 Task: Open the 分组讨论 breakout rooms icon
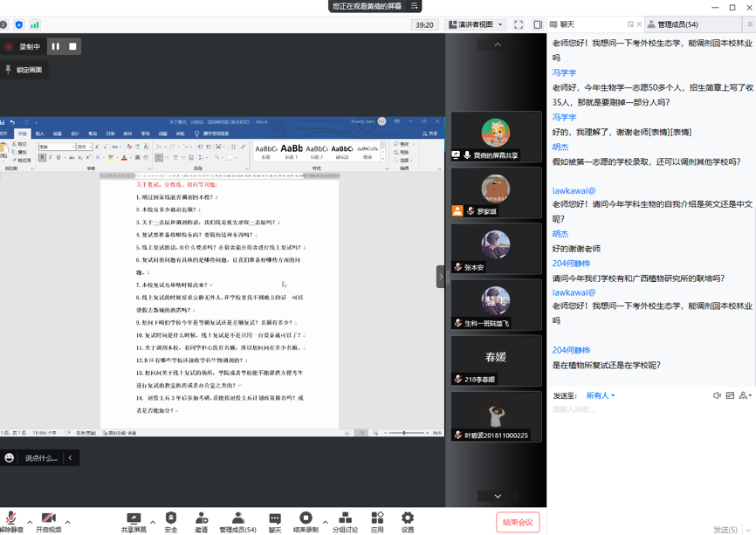tap(345, 521)
